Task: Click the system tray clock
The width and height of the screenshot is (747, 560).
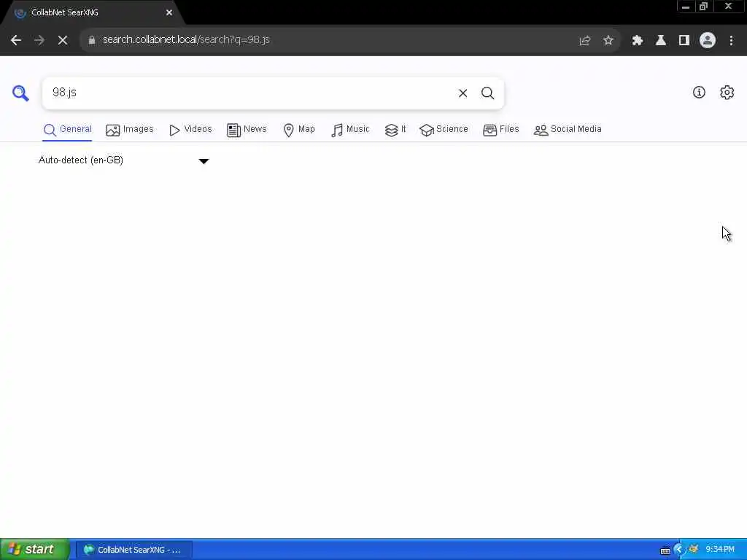Action: pyautogui.click(x=720, y=550)
